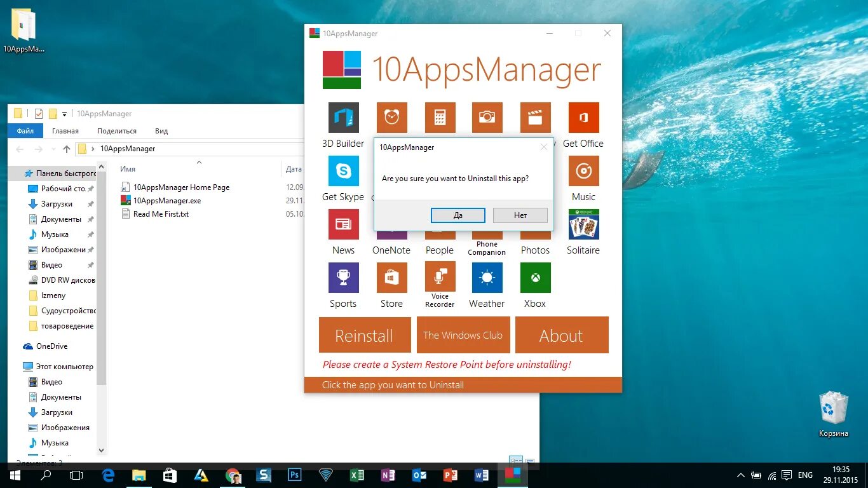Select the Music app tile
This screenshot has width=868, height=488.
[584, 171]
